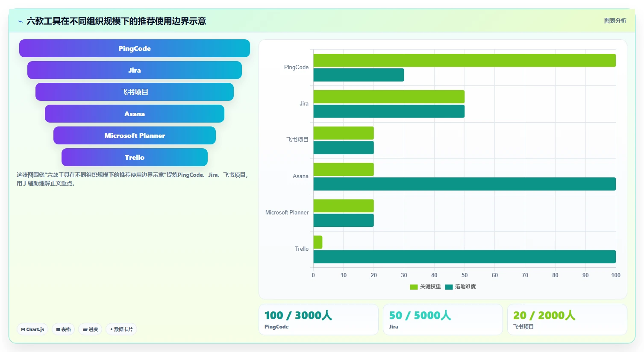Click the 数据卡片 tag chip
This screenshot has height=352, width=644.
click(x=121, y=329)
